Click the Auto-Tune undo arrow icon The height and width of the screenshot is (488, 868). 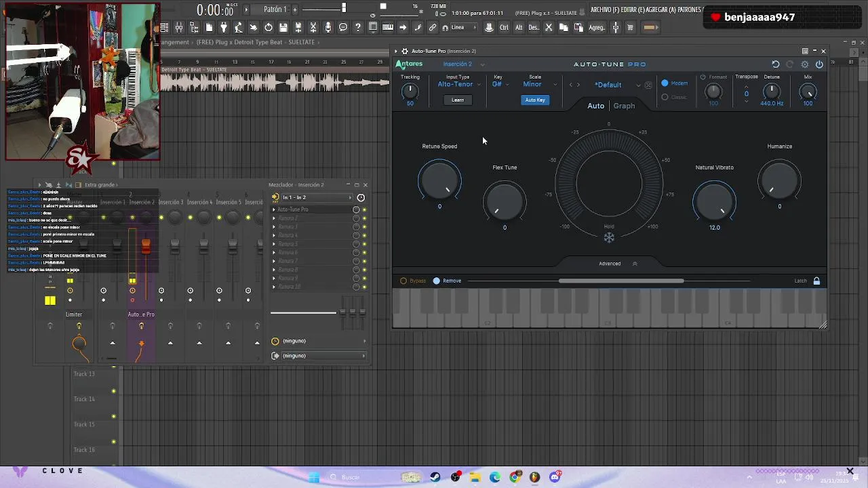point(776,64)
